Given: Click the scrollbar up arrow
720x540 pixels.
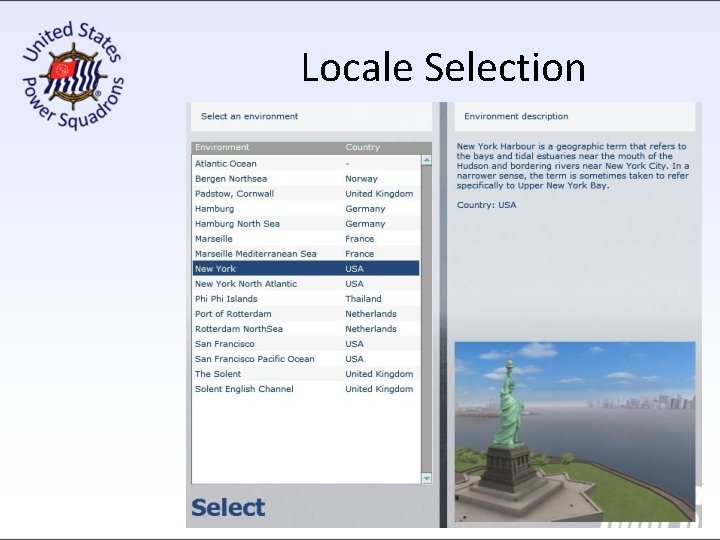Looking at the screenshot, I should pyautogui.click(x=426, y=160).
